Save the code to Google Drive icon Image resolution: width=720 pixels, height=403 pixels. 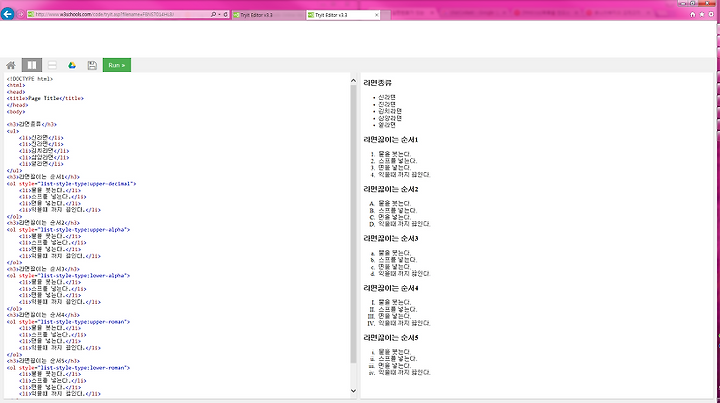click(x=72, y=65)
